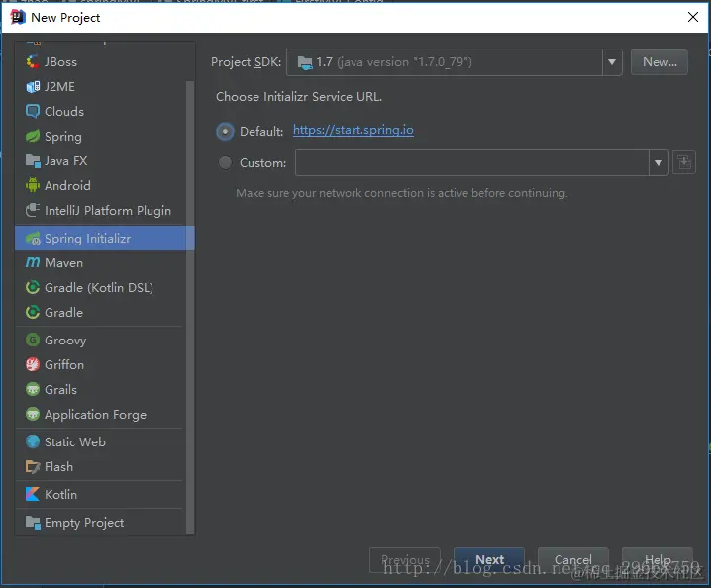Click the Flash folder icon

coord(33,466)
